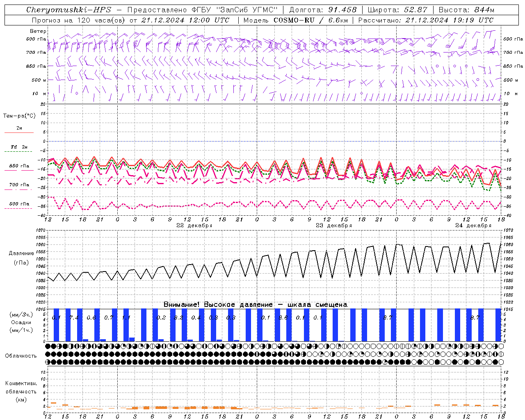Click the 24 декабря date label
The image size is (525, 420).
(473, 226)
